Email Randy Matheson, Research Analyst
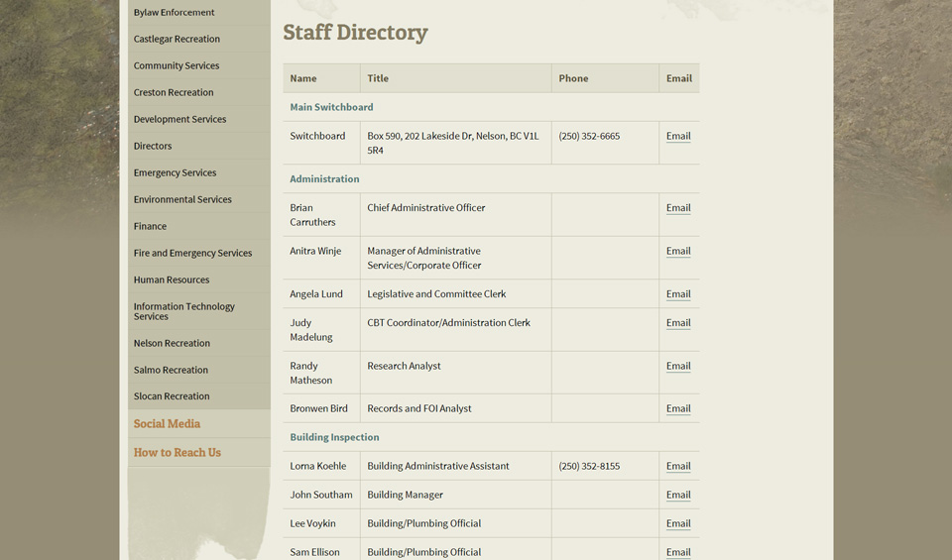The width and height of the screenshot is (952, 560). click(x=678, y=367)
